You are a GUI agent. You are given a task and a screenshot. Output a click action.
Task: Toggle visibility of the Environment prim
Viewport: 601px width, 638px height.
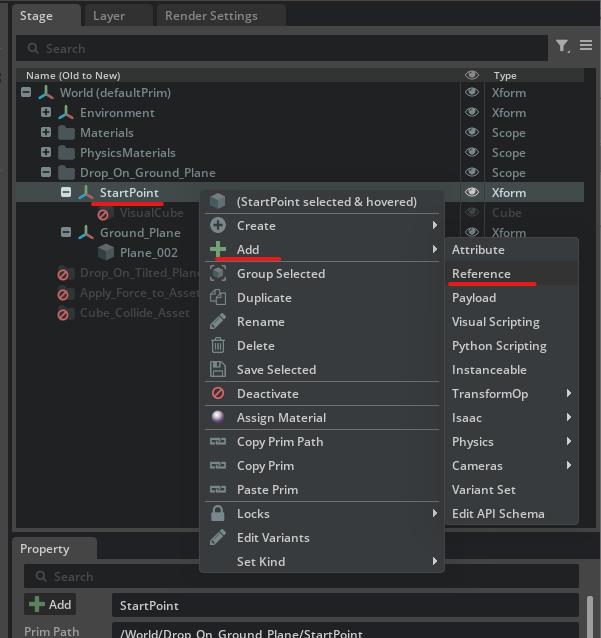472,113
